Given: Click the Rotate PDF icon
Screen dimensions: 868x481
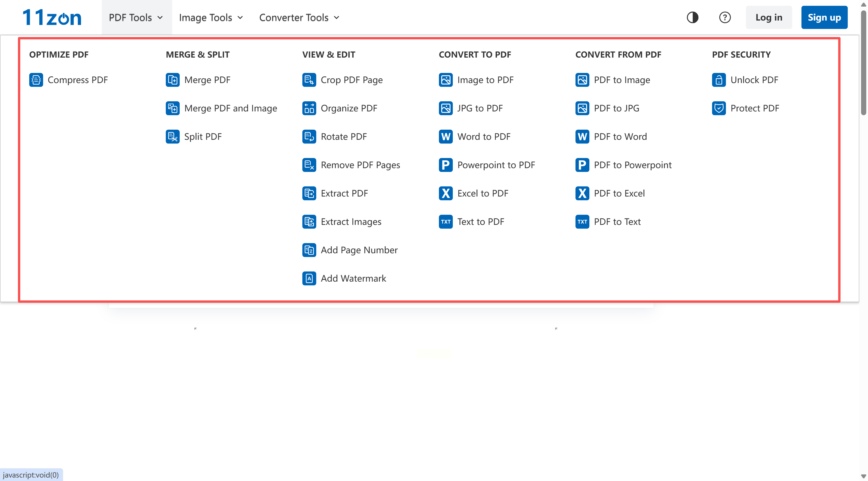Looking at the screenshot, I should click(x=309, y=137).
